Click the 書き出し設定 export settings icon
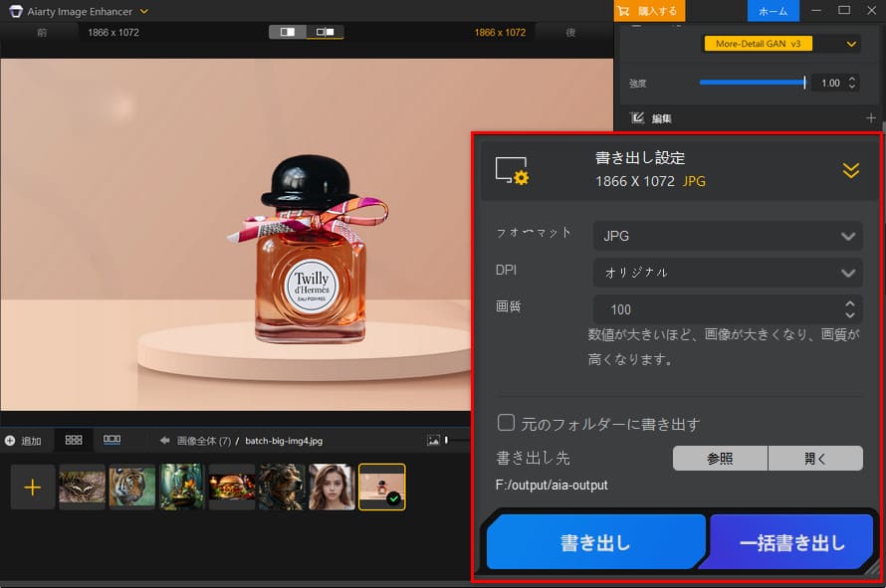Screen dimensions: 886x588 (x=512, y=170)
